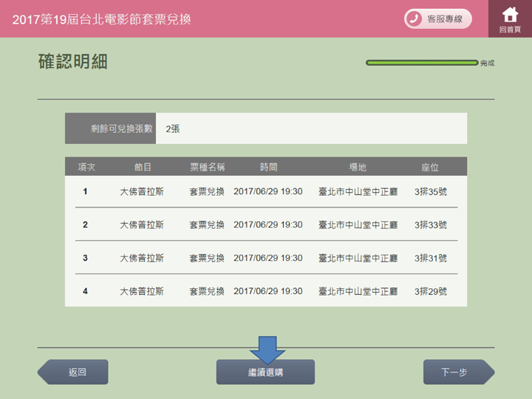The height and width of the screenshot is (399, 532).
Task: Select seat 3排29號 in row 4
Action: [x=431, y=291]
